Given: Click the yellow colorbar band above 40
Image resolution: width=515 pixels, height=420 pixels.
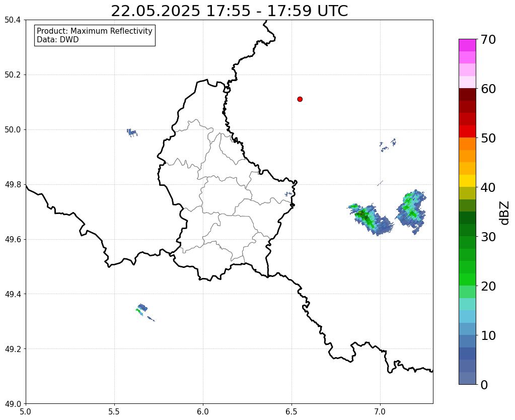Looking at the screenshot, I should [467, 181].
